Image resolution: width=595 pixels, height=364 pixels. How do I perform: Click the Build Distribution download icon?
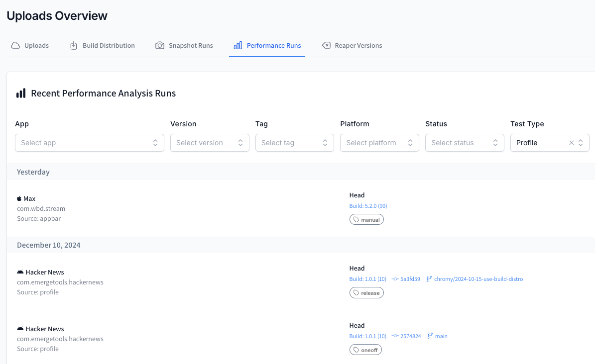[x=74, y=45]
